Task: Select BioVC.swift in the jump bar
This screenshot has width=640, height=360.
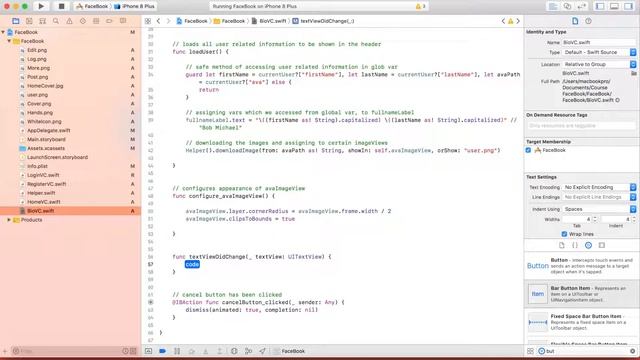Action: pos(269,21)
